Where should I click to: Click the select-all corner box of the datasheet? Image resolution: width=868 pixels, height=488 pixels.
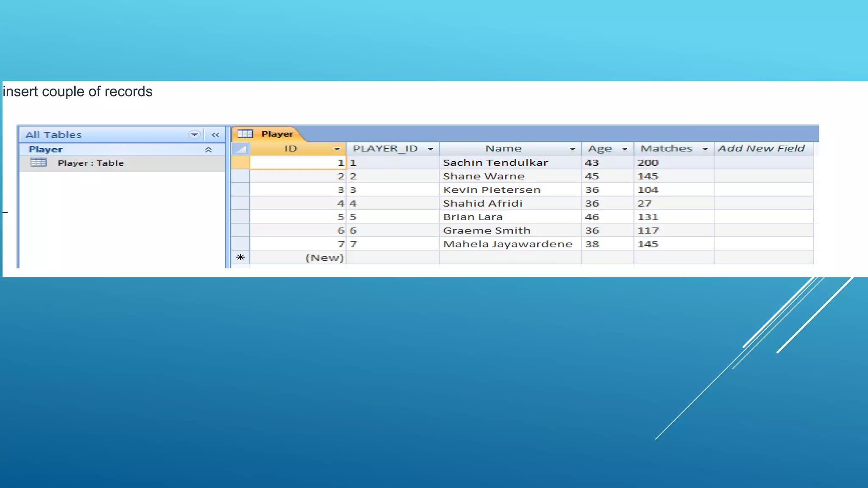(241, 149)
